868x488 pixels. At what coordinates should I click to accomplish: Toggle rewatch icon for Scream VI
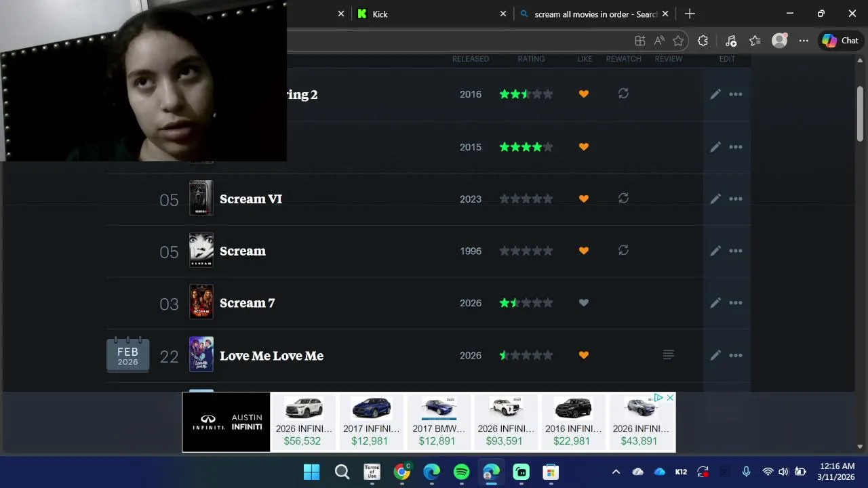pyautogui.click(x=623, y=198)
